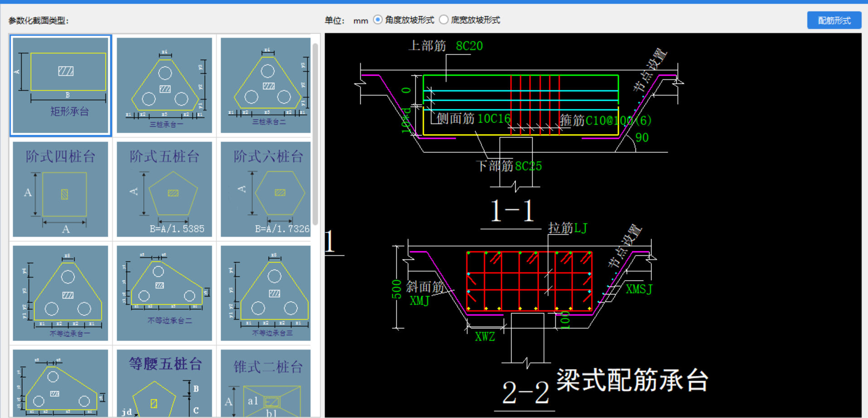
Task: Select the 矩形承台 section thumbnail
Action: tap(60, 85)
